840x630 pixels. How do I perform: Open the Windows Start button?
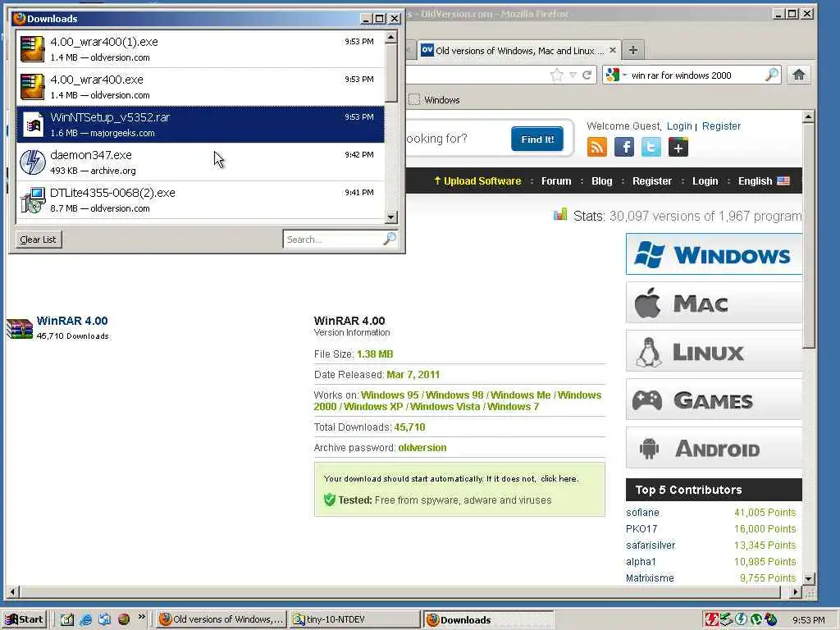pos(25,619)
